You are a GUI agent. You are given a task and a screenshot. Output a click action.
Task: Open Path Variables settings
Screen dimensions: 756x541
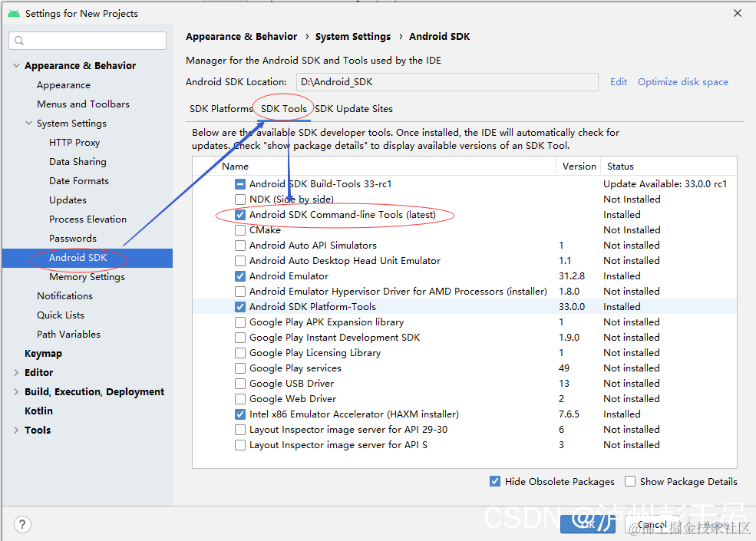68,335
